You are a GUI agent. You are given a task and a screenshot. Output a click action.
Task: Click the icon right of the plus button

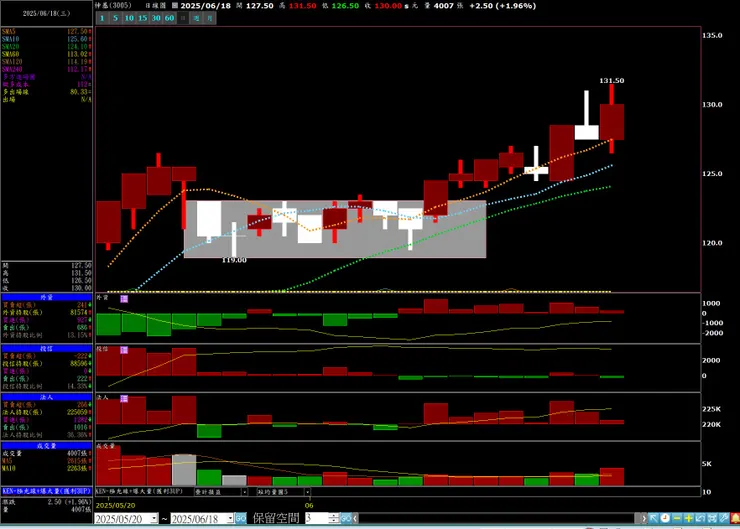pyautogui.click(x=700, y=518)
